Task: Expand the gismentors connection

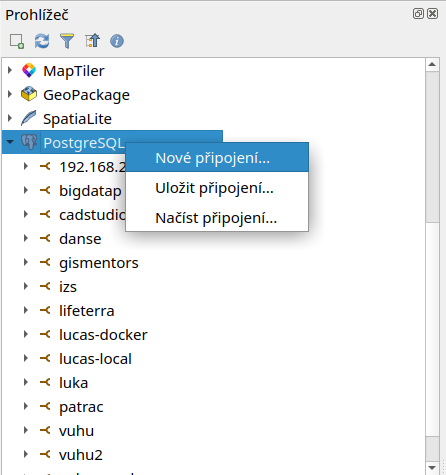Action: click(x=26, y=262)
